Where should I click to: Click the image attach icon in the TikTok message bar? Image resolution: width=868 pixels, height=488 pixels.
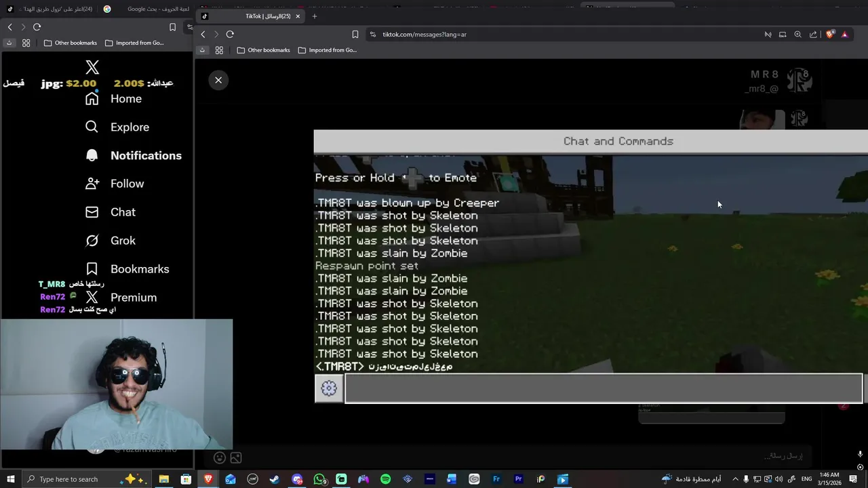(236, 457)
